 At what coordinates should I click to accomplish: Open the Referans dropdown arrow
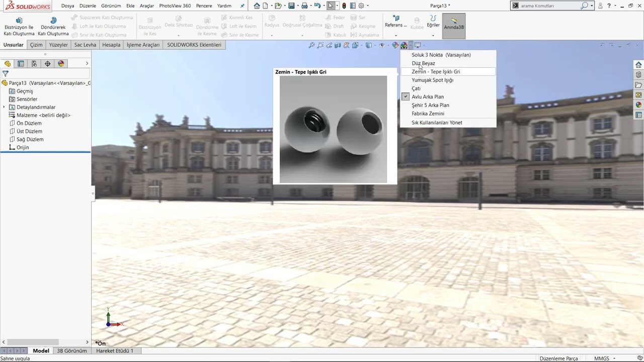pyautogui.click(x=395, y=35)
